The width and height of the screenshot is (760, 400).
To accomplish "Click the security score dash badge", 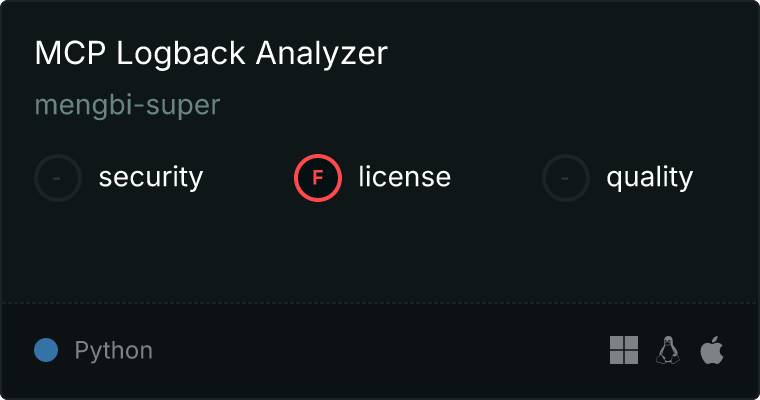I will (x=58, y=178).
